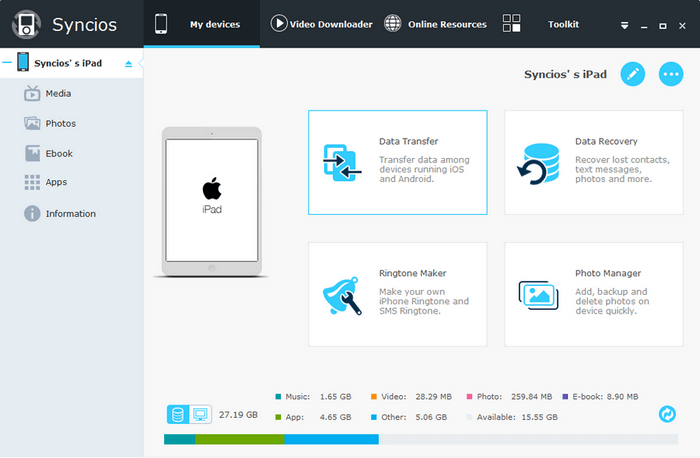Open Ebook section in the sidebar

coord(59,153)
